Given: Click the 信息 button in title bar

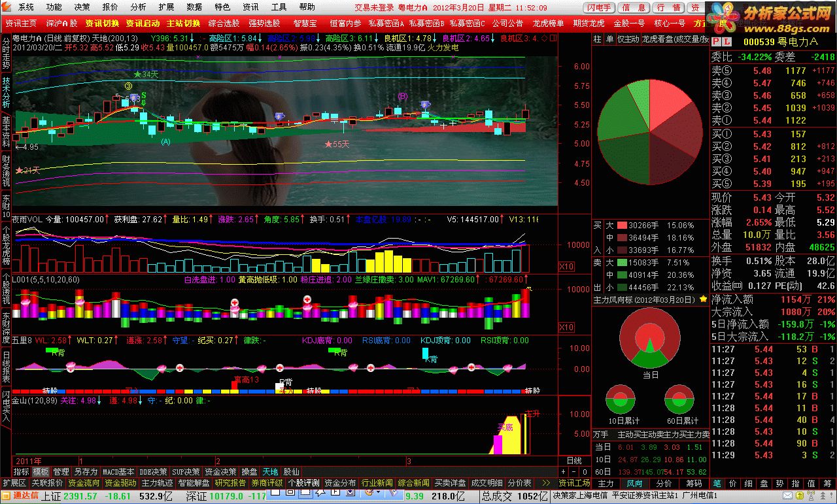Looking at the screenshot, I should (634, 7).
